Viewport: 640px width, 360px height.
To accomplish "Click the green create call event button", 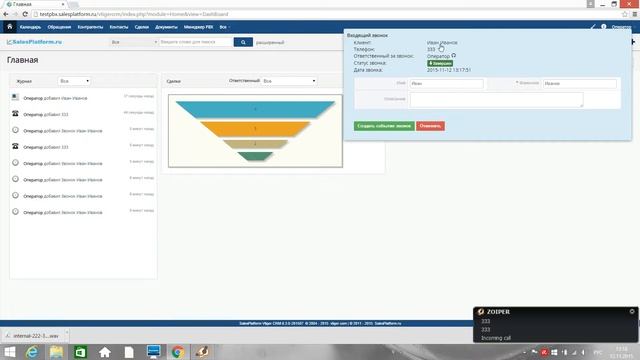I will (x=384, y=126).
